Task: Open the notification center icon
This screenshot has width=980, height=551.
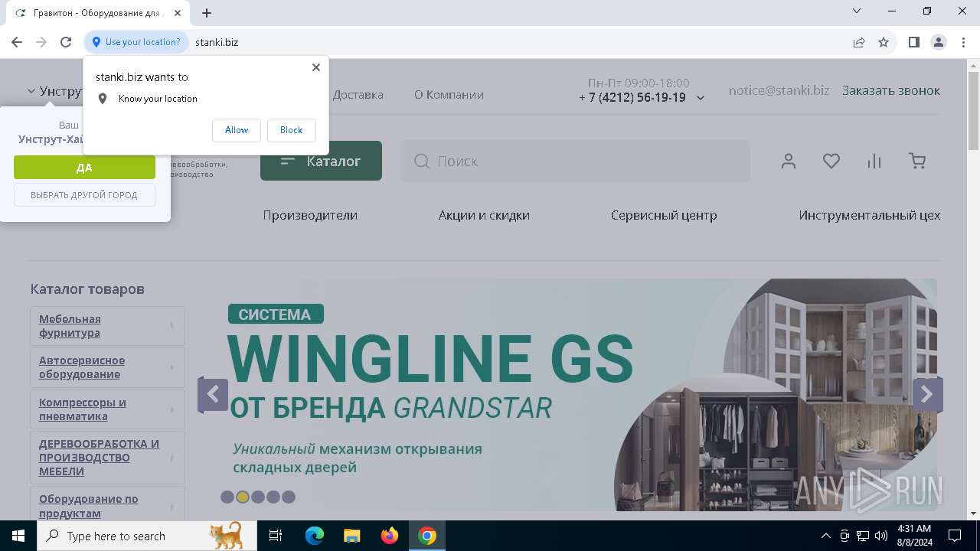Action: coord(955,536)
